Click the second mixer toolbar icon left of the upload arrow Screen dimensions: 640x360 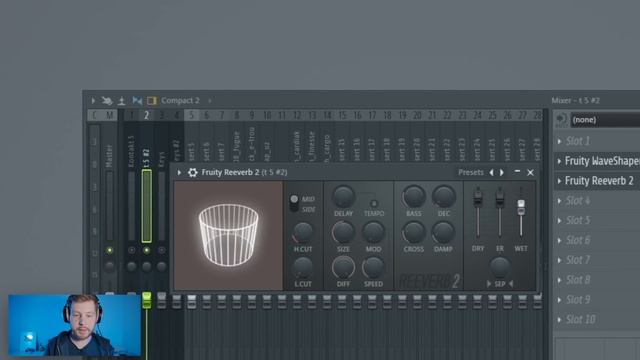coord(107,100)
